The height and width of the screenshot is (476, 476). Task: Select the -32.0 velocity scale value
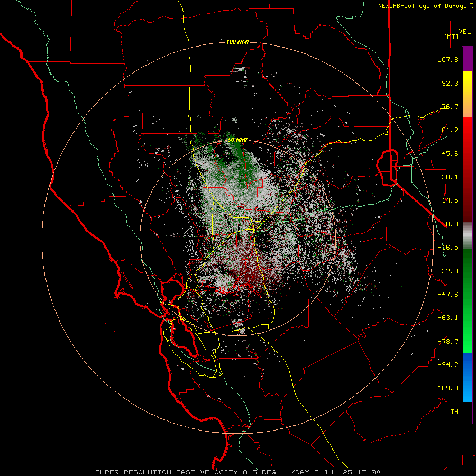[x=448, y=271]
